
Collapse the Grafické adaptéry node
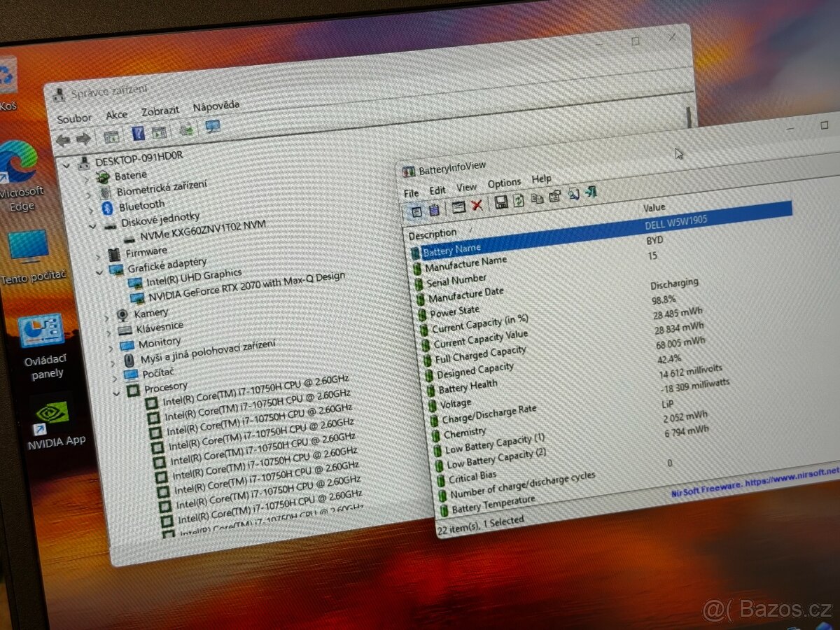(99, 271)
